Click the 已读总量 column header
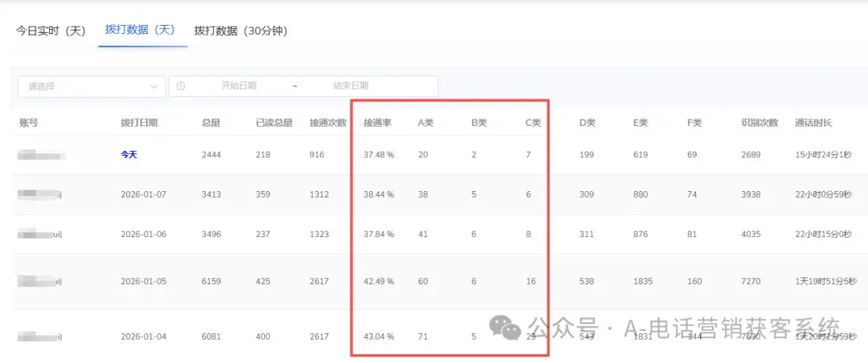 pos(274,123)
